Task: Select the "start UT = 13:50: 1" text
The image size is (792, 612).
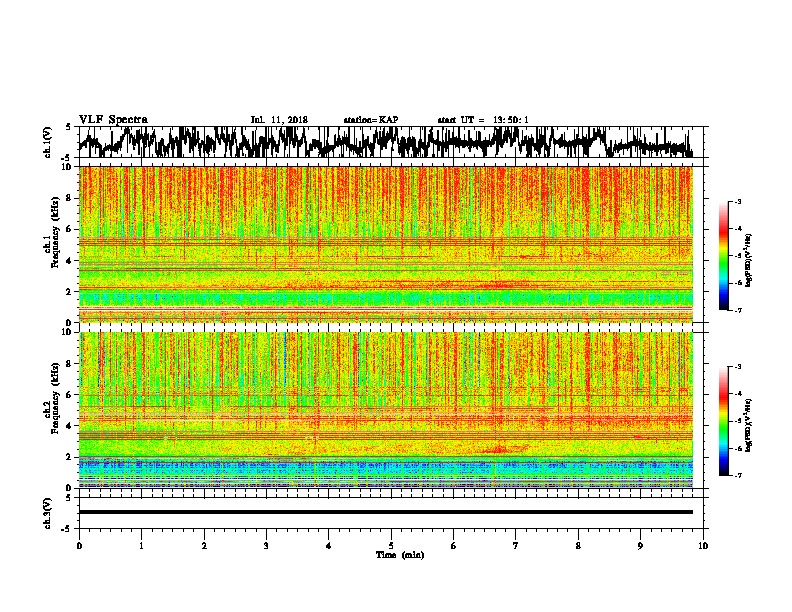Action: pos(483,120)
